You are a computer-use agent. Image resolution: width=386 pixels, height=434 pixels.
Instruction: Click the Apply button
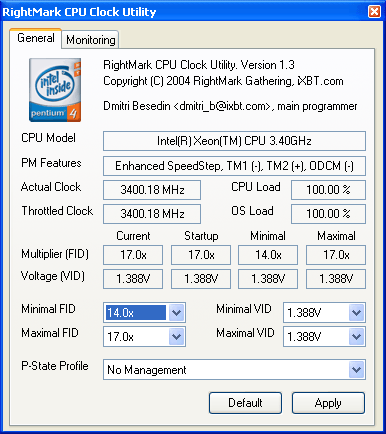click(328, 403)
